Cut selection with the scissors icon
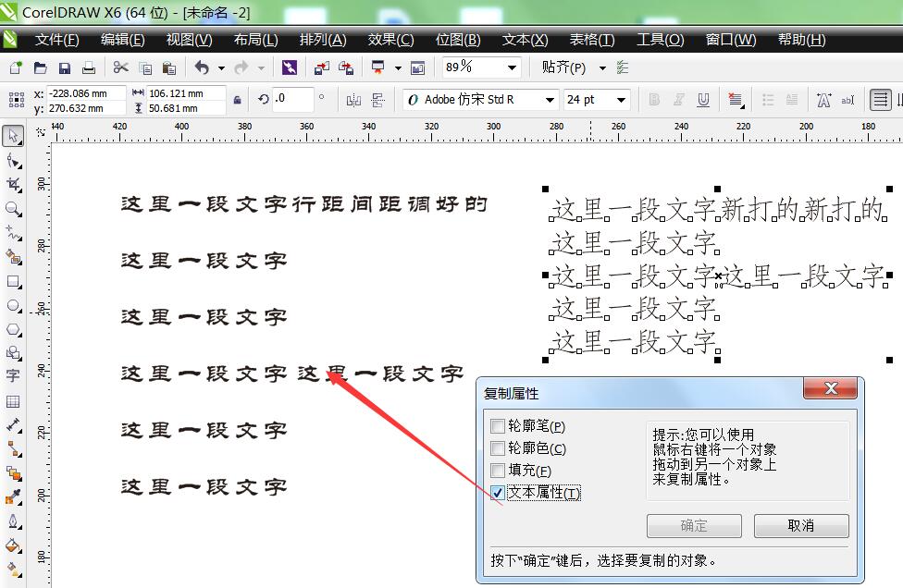The width and height of the screenshot is (903, 588). [120, 67]
